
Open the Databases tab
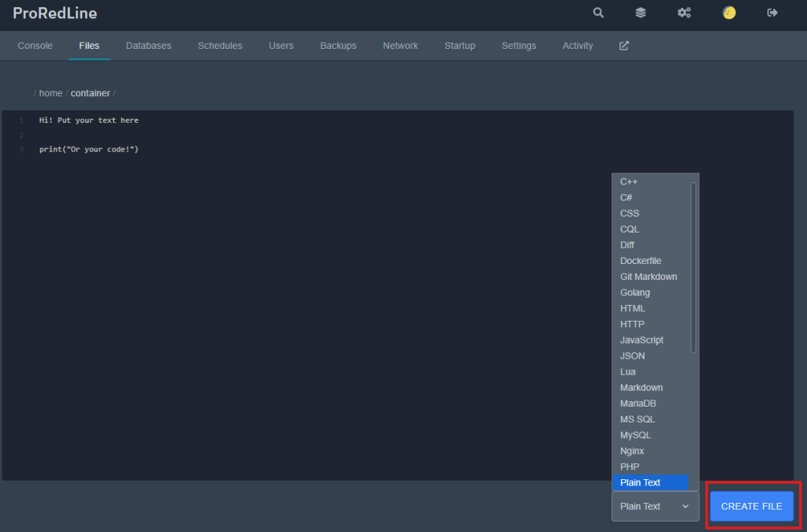coord(149,46)
